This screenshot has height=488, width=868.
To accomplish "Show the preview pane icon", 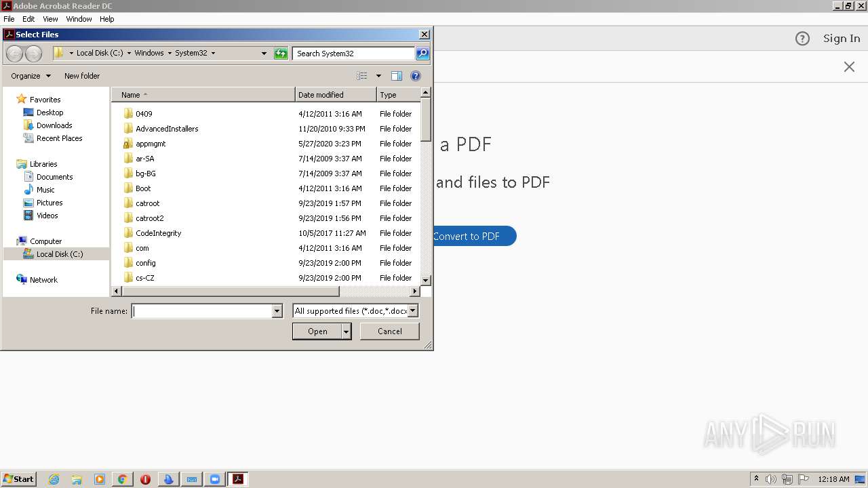I will click(397, 76).
